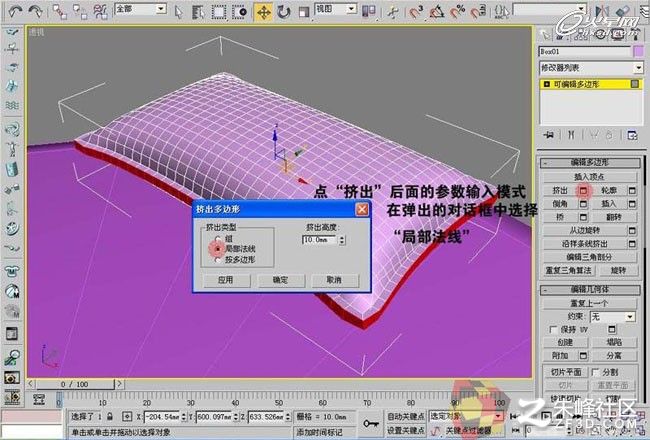The width and height of the screenshot is (650, 440).
Task: Choose the Rectangular Selection Region tool
Action: coord(219,12)
